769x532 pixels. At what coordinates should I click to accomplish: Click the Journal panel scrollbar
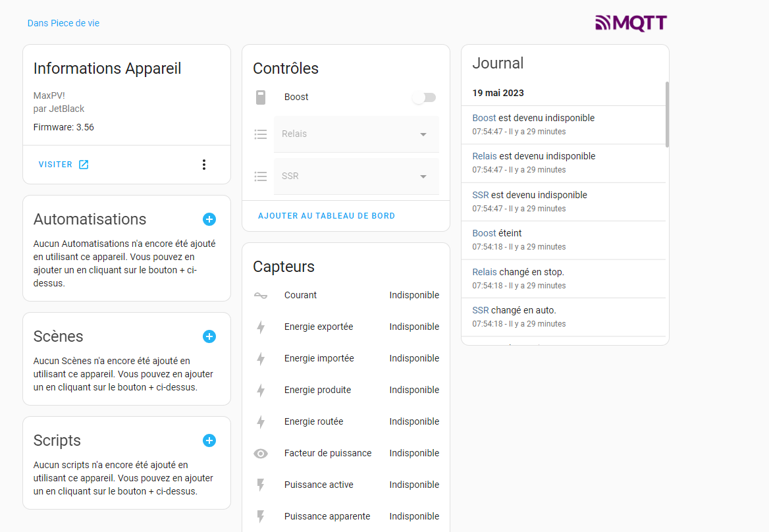pos(667,115)
